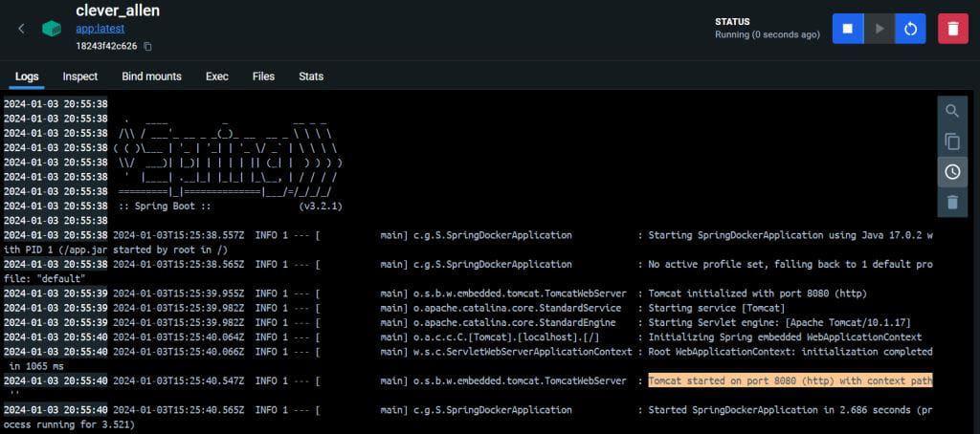Follow the app:latest image link
980x434 pixels.
(x=100, y=30)
